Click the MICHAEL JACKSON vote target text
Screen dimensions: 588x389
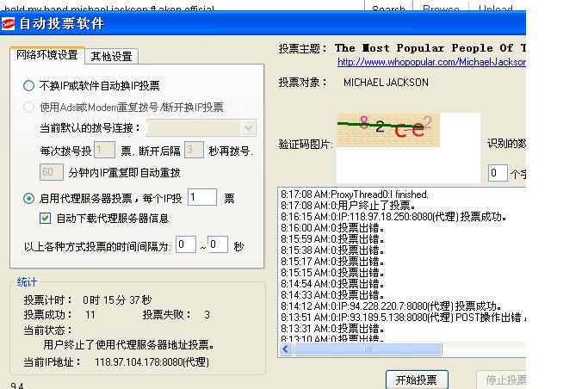386,83
